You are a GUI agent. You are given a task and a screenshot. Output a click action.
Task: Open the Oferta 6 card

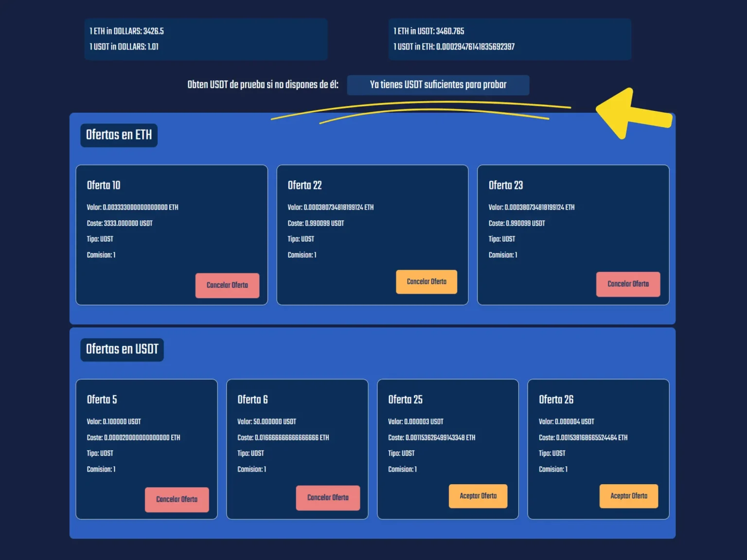click(297, 449)
